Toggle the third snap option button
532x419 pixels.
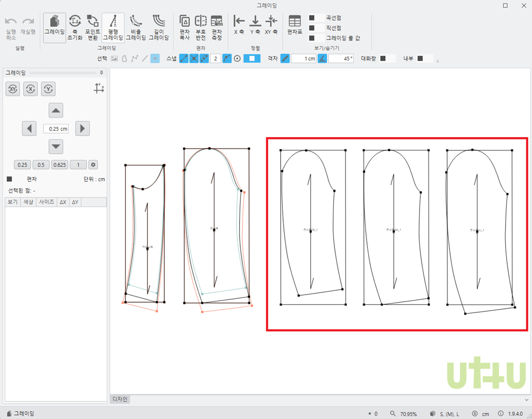click(204, 59)
